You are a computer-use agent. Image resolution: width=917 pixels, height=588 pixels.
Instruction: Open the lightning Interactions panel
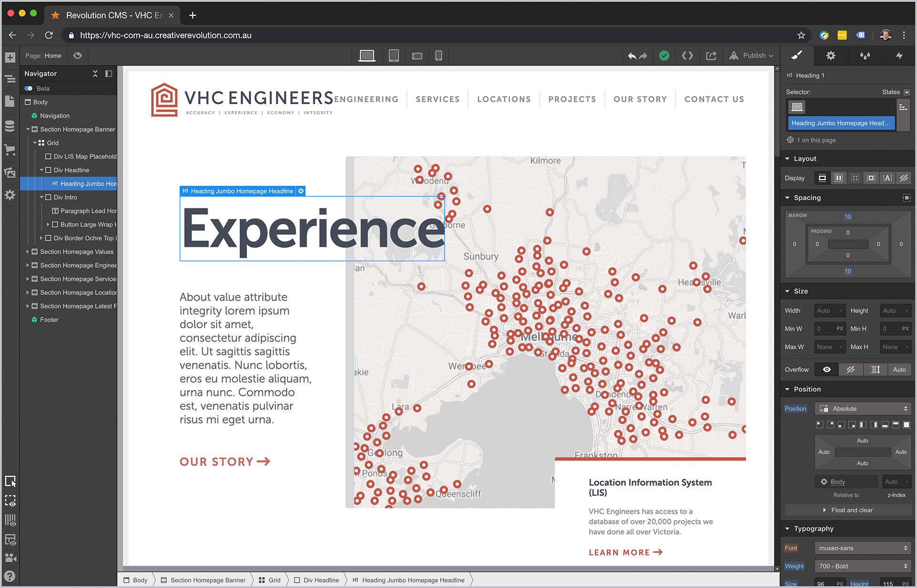point(899,55)
